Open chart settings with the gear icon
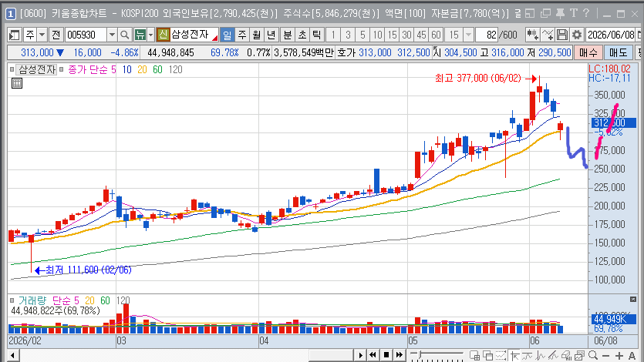 (x=577, y=35)
